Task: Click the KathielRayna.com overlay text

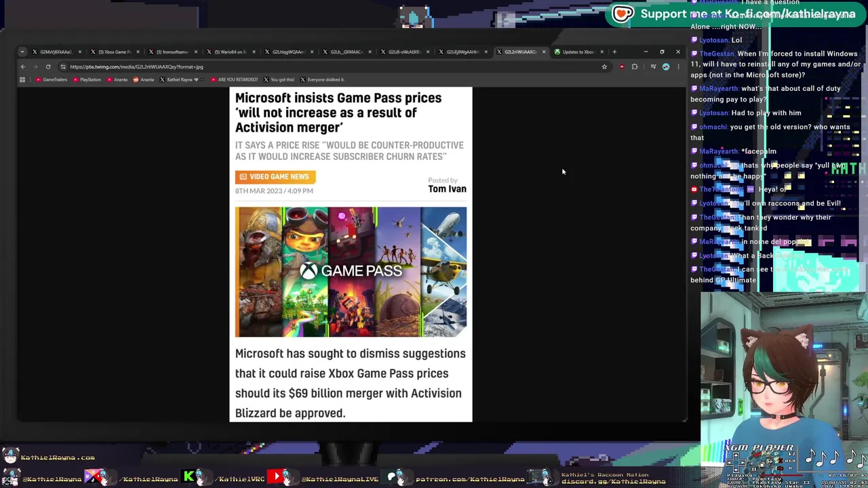Action: tap(58, 457)
